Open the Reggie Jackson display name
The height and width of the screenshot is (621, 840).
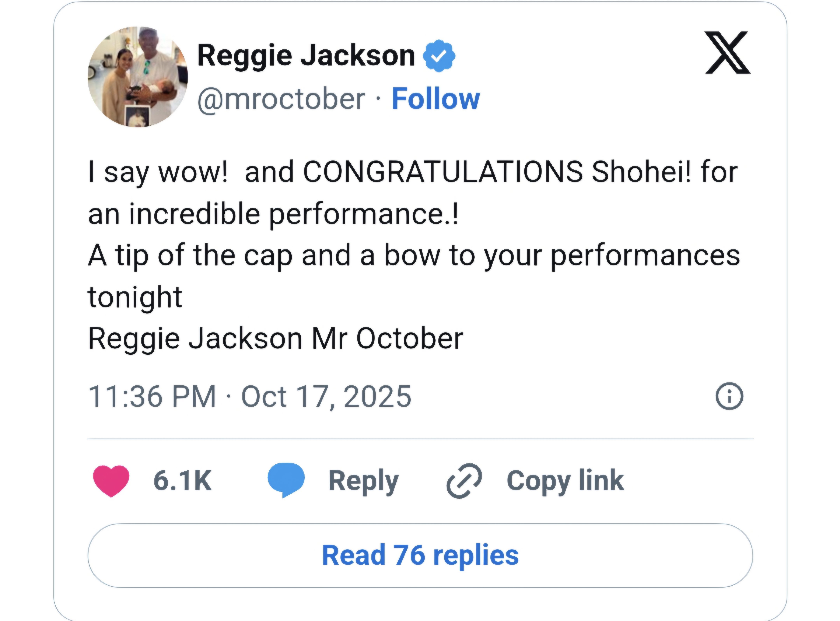coord(306,56)
